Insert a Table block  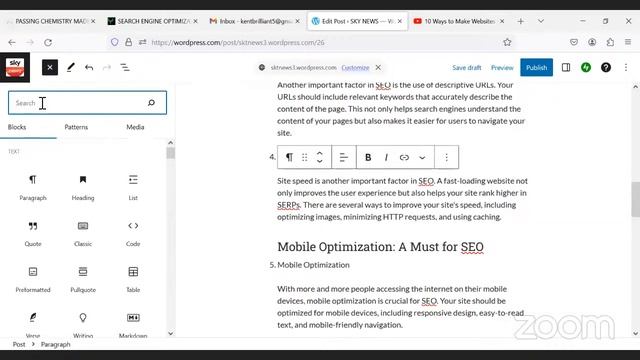[133, 280]
